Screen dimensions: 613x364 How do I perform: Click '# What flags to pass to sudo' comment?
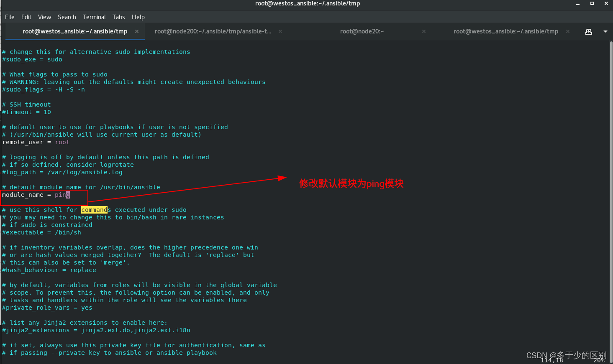(x=55, y=74)
